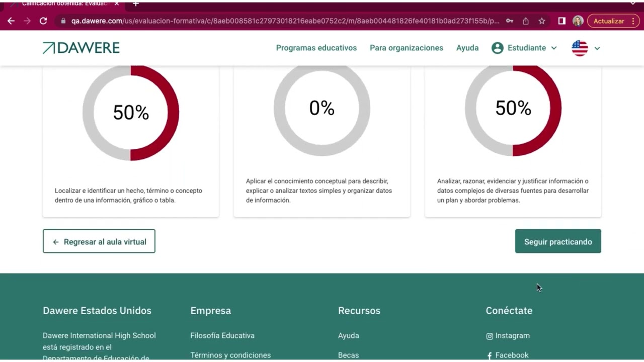Go back with the browser back arrow
This screenshot has height=362, width=644.
(11, 21)
